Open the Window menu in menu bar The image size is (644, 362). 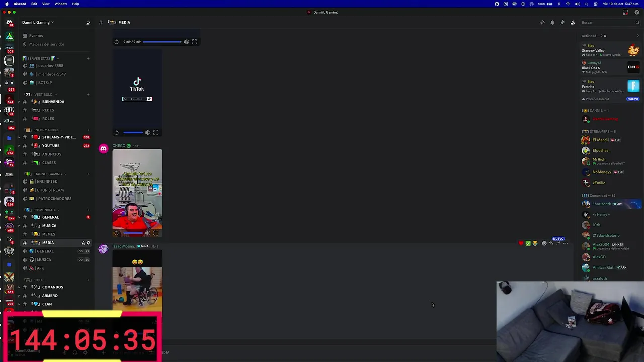[x=61, y=4]
